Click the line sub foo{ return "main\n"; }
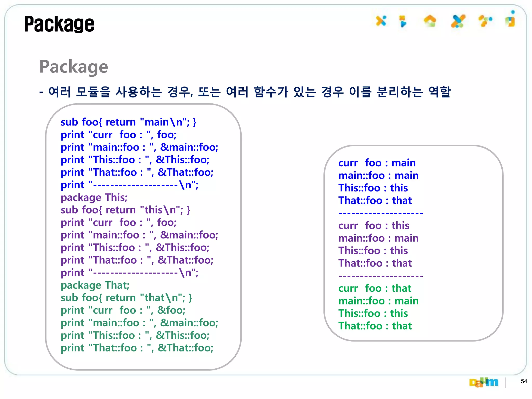This screenshot has height=399, width=532. coord(129,122)
